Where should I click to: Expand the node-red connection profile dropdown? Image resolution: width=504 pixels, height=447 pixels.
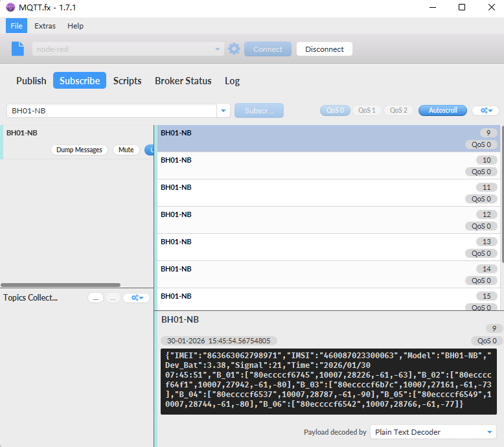point(218,49)
